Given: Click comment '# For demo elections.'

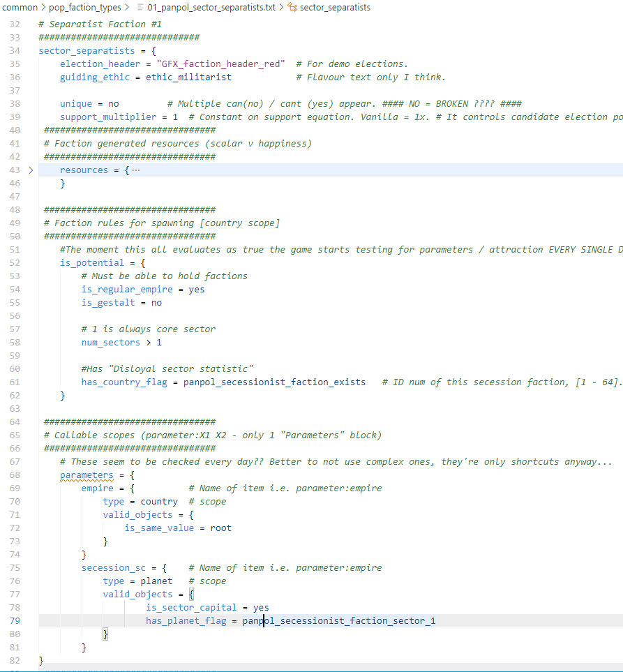Looking at the screenshot, I should [352, 64].
